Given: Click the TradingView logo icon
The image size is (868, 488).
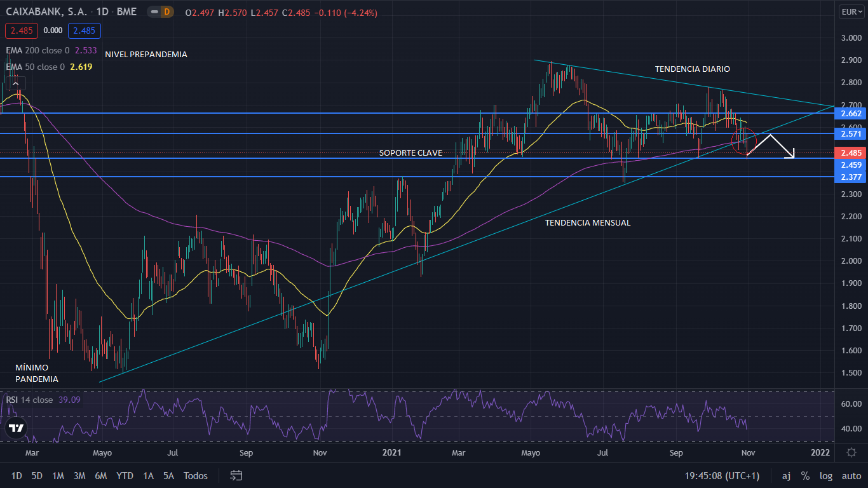Looking at the screenshot, I should point(17,428).
